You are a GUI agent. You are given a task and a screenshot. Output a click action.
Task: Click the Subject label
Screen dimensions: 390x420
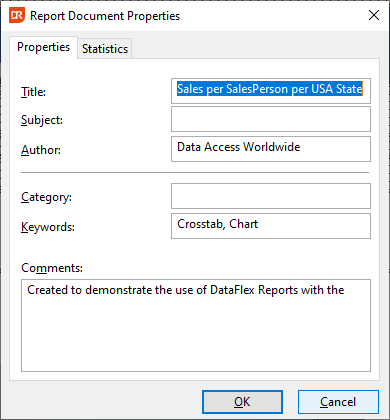pos(42,120)
